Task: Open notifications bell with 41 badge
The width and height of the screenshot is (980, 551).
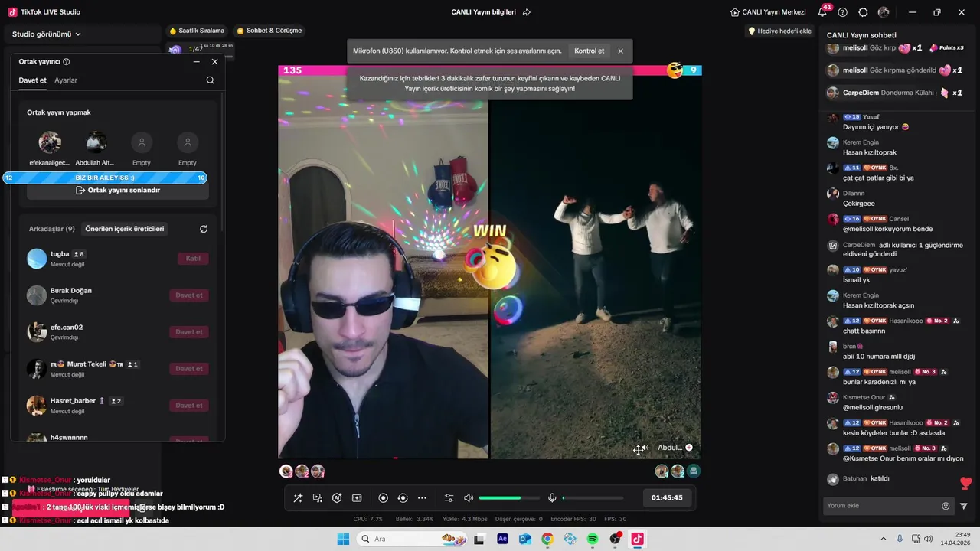Action: (823, 11)
